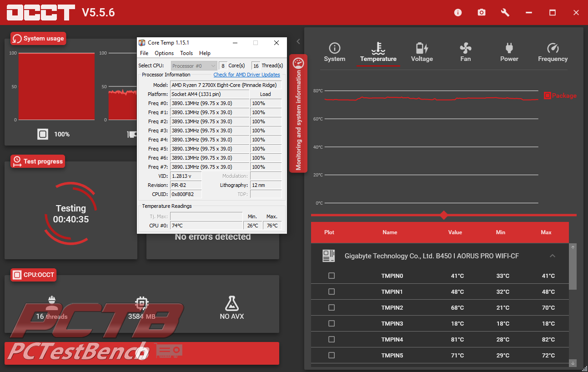Screen dimensions: 588x372
Task: Switch to the Power tab
Action: pos(509,53)
